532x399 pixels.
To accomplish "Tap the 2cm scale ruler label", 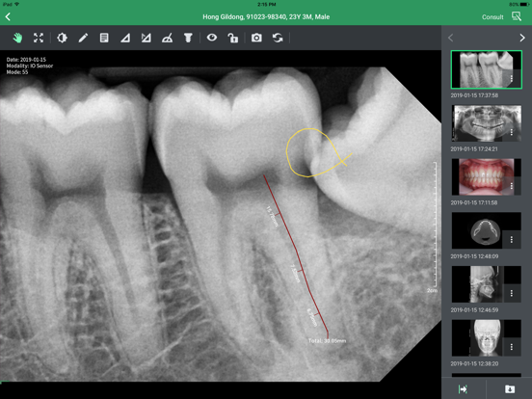I will [432, 290].
